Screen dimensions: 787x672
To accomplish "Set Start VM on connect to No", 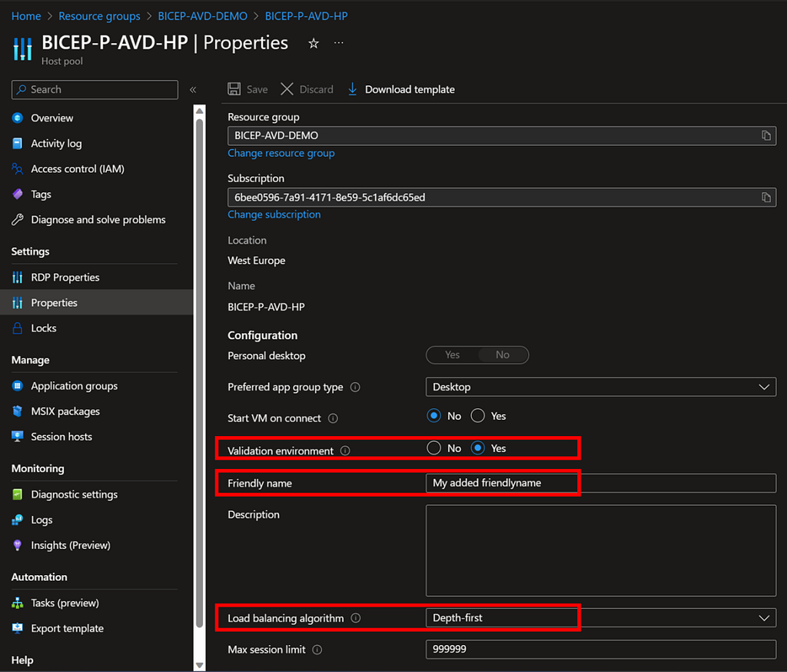I will point(433,416).
